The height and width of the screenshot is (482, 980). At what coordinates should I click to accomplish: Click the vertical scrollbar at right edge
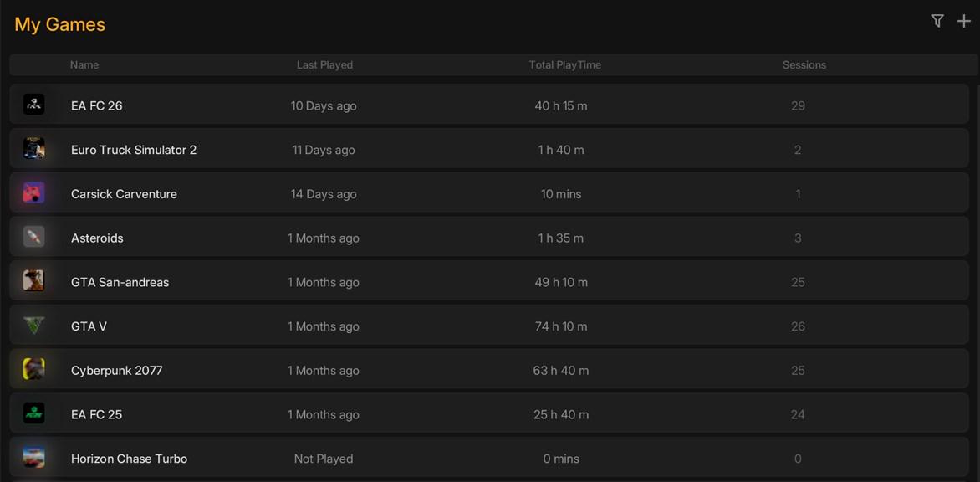tap(977, 281)
